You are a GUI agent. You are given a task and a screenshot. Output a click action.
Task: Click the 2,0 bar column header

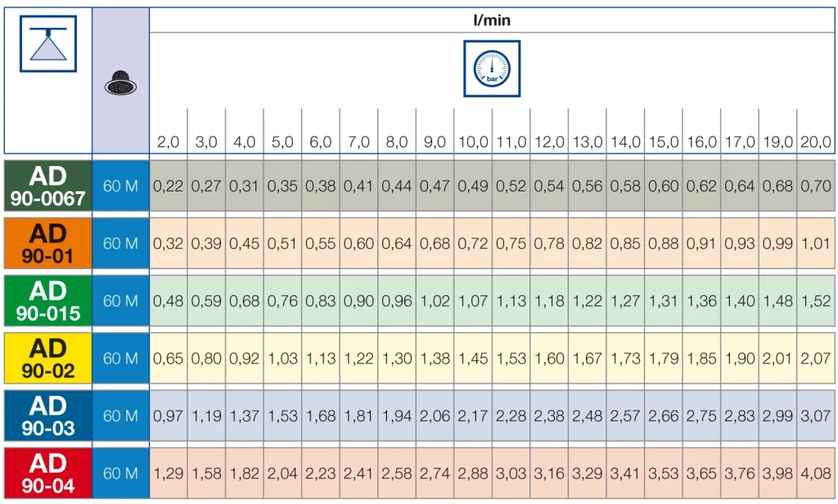click(x=168, y=142)
